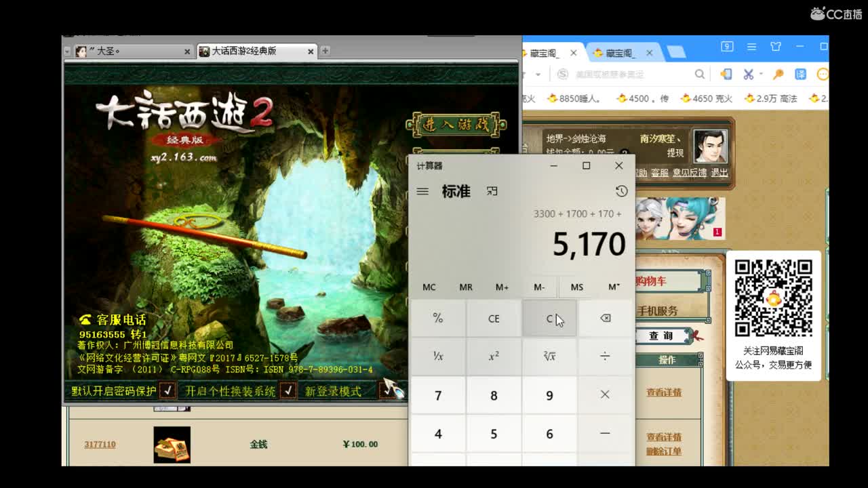Click the 客服 link in header

point(660,173)
